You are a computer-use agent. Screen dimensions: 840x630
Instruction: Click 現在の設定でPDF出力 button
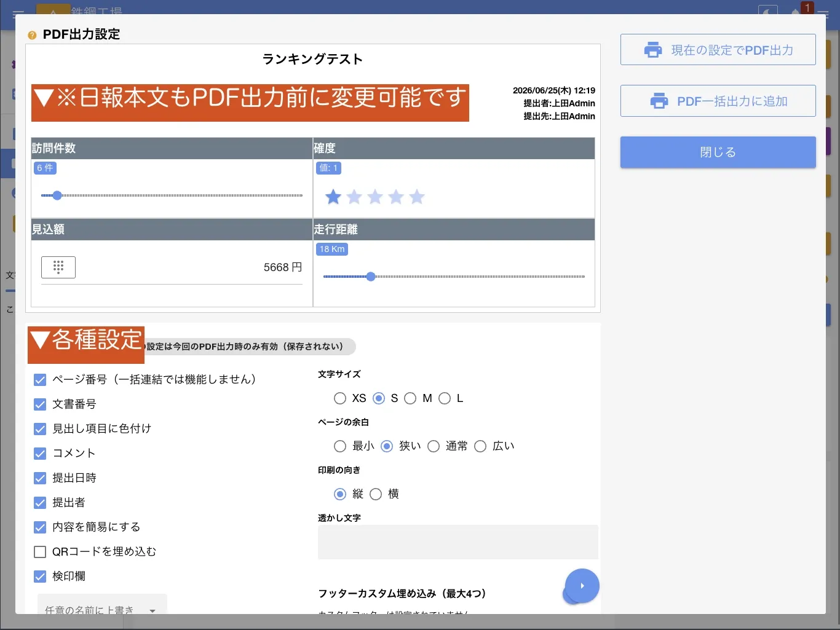click(718, 50)
